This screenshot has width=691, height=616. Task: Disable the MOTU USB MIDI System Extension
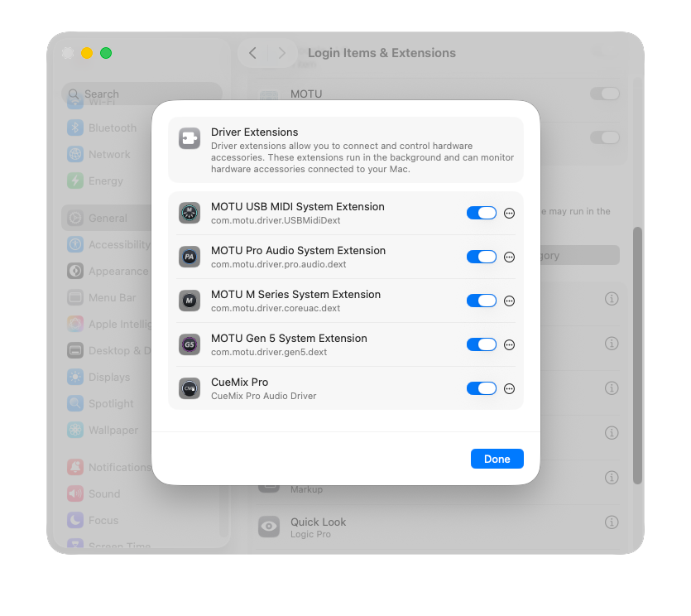pos(481,213)
